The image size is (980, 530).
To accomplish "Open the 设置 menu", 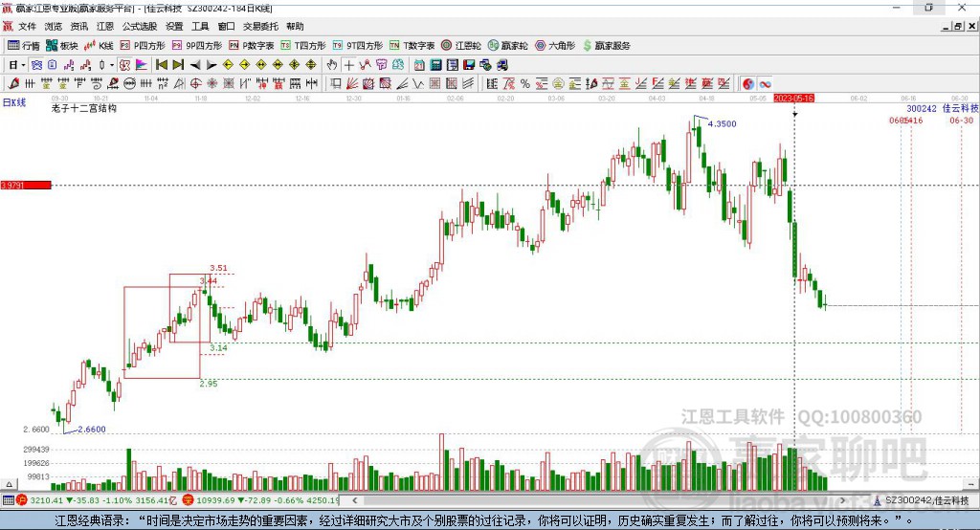I will click(174, 26).
